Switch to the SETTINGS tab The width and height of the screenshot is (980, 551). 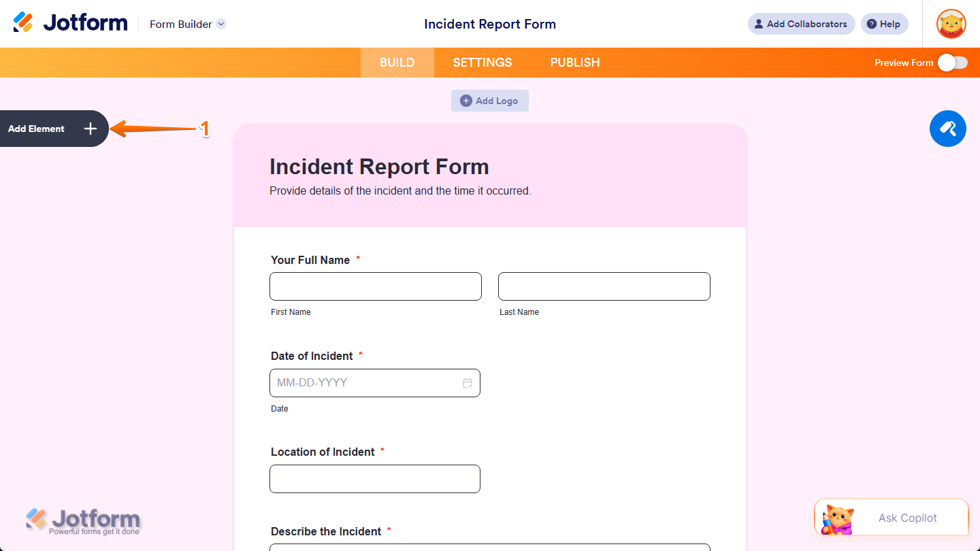click(x=483, y=63)
